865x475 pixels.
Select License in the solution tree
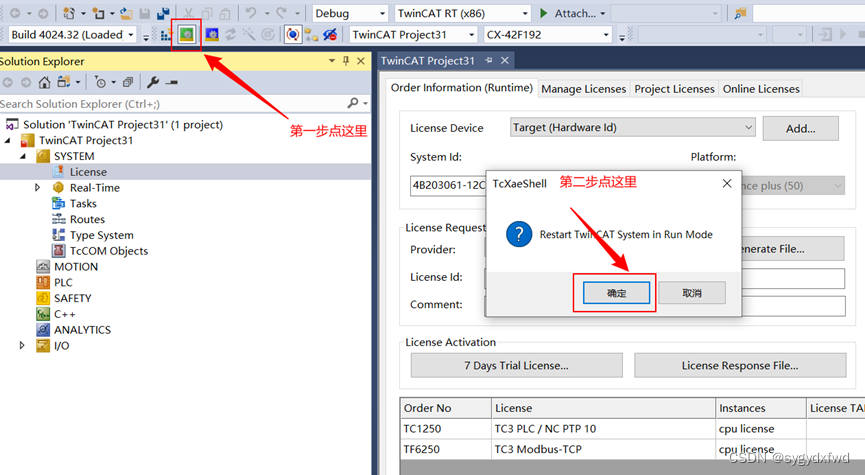(x=88, y=172)
